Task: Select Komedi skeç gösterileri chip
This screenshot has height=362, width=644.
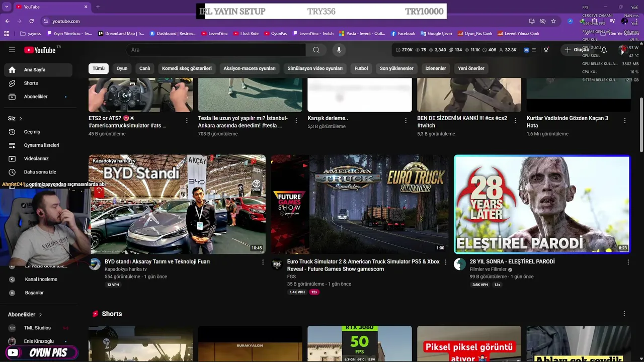Action: (187, 68)
